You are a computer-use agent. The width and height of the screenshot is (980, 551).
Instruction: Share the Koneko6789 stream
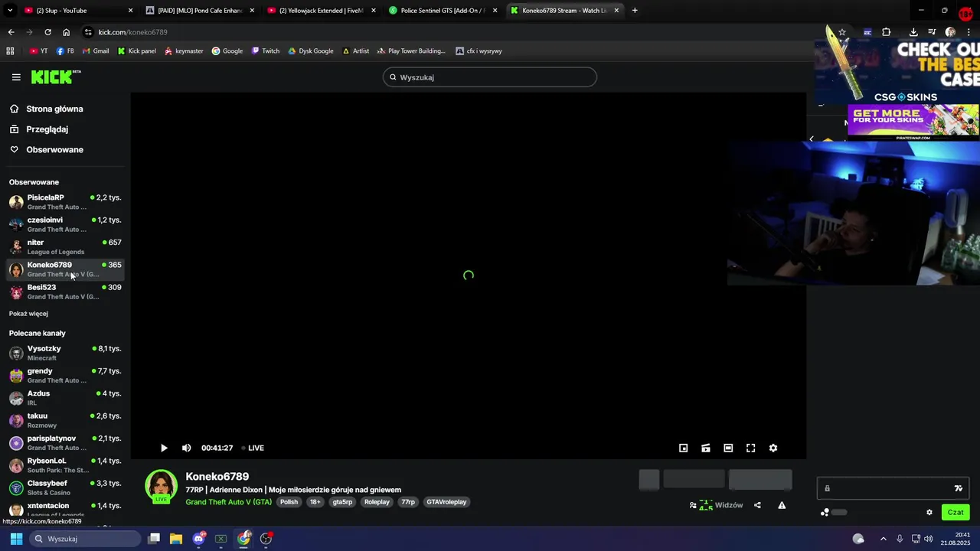[x=757, y=505]
